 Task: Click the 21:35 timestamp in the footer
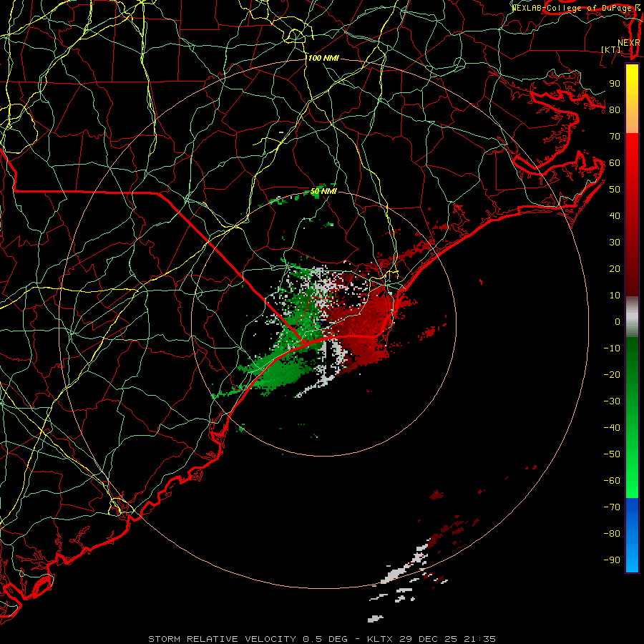[479, 639]
